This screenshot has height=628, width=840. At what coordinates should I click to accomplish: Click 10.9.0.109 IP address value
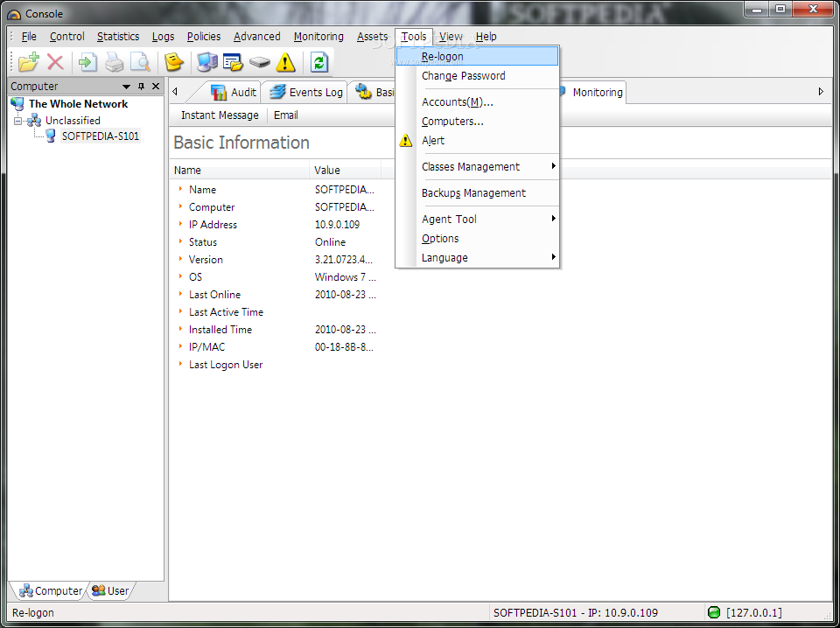[x=337, y=225]
